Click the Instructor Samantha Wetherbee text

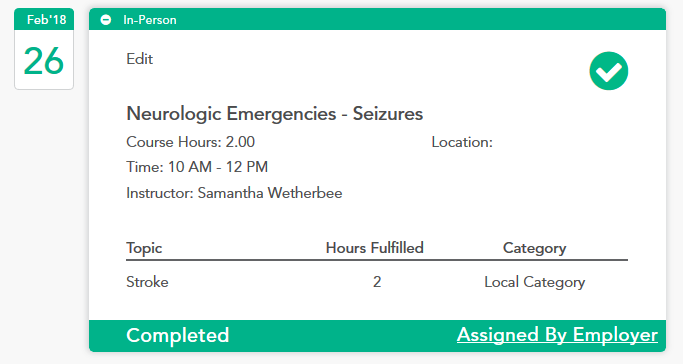(x=234, y=193)
